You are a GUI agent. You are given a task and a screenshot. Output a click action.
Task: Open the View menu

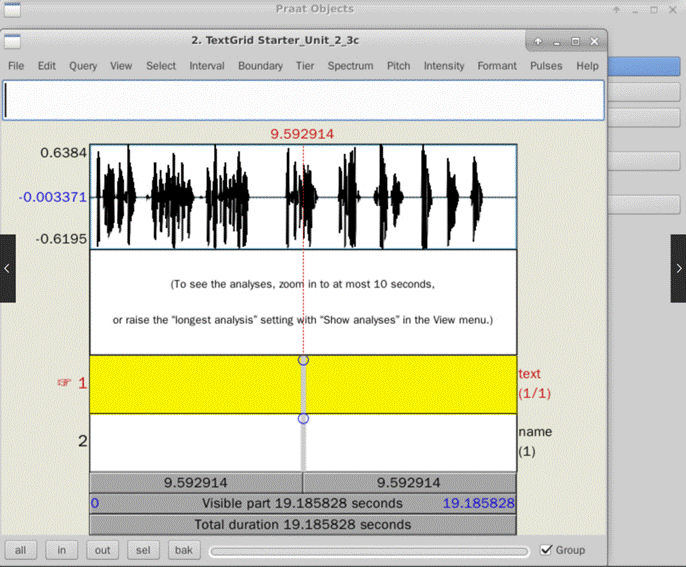[x=121, y=66]
